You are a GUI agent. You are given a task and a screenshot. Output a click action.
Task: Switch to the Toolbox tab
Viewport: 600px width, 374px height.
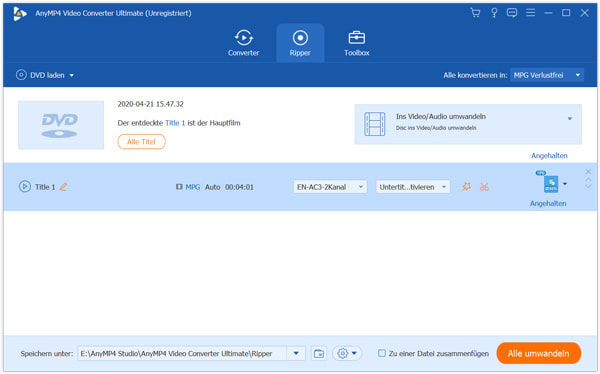pos(356,43)
